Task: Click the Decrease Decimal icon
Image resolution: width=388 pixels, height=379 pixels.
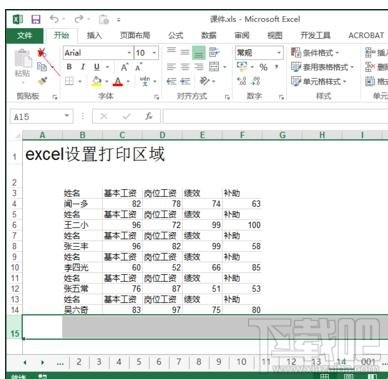Action: tap(256, 81)
